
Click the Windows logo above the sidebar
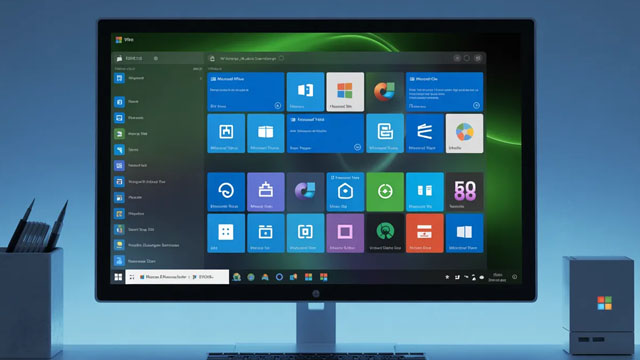point(119,40)
